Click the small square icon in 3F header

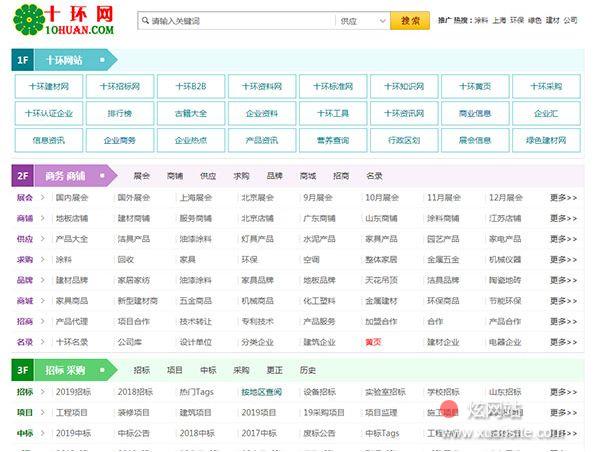pyautogui.click(x=102, y=370)
